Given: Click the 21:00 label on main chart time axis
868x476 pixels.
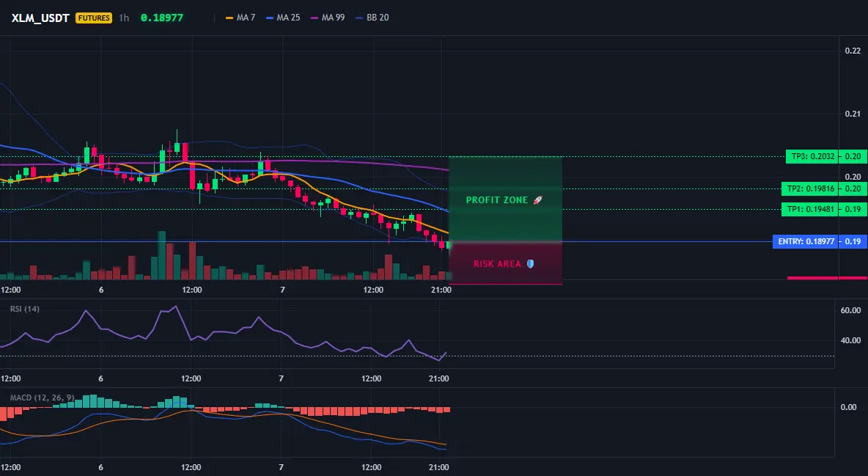Looking at the screenshot, I should pos(441,290).
